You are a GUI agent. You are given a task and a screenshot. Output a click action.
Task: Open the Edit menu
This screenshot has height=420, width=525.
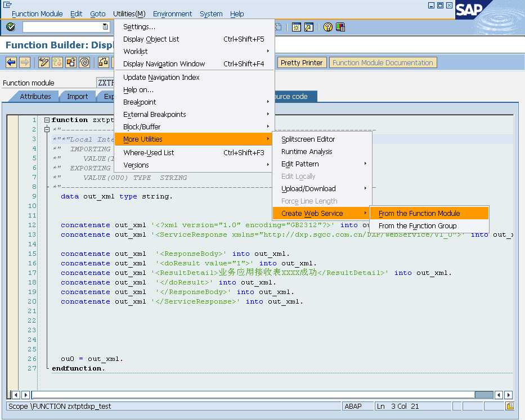[x=76, y=13]
